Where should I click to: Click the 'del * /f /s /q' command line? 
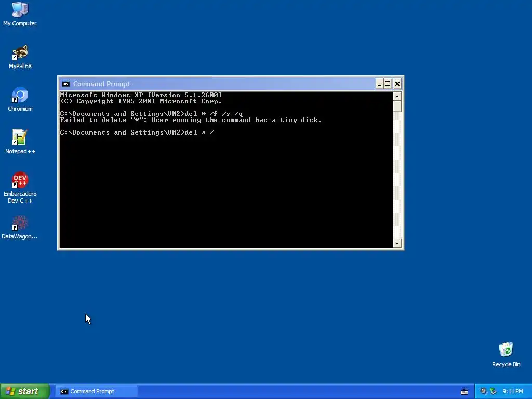click(152, 114)
